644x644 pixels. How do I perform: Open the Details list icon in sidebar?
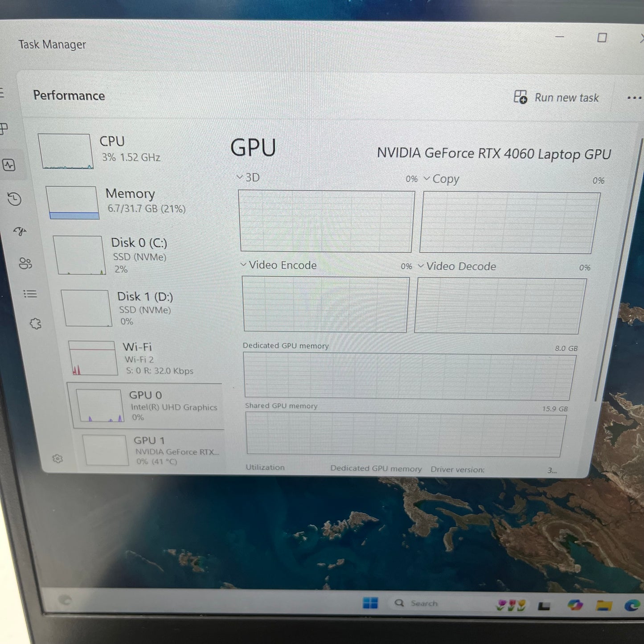click(30, 294)
